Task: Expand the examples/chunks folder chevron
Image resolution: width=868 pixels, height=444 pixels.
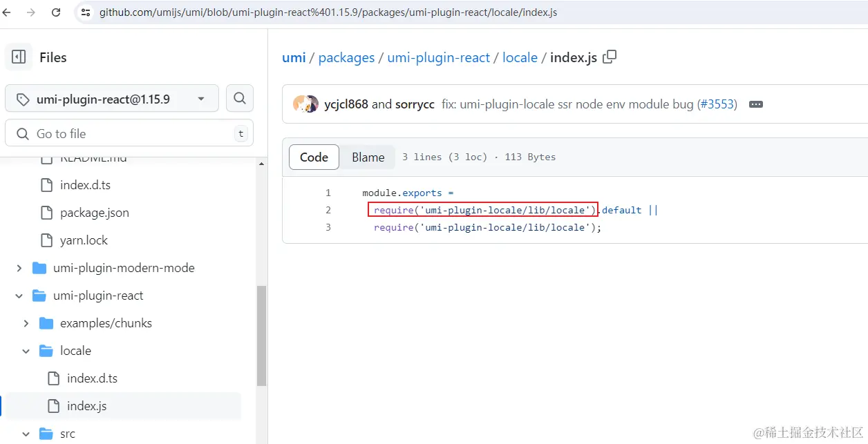Action: tap(26, 323)
